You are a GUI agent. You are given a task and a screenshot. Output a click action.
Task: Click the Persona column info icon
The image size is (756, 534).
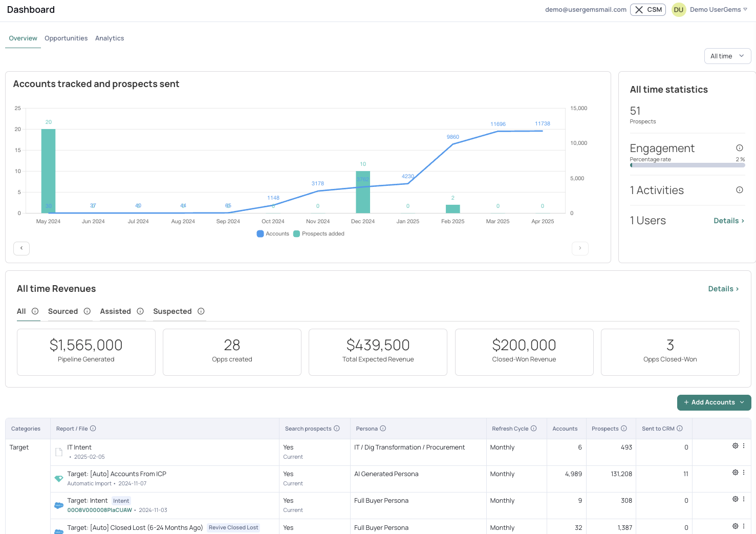point(383,429)
